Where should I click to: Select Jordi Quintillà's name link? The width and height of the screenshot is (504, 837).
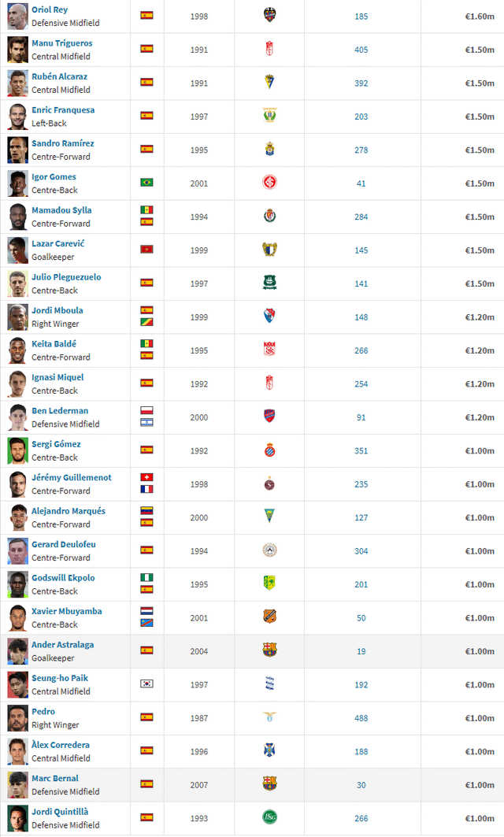[x=60, y=812]
